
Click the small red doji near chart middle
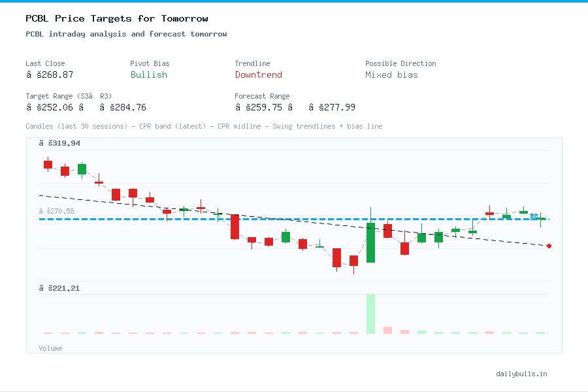201,208
